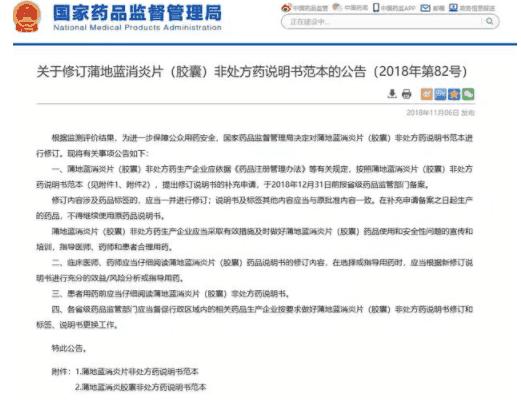Click the National Medical Products Administration subtitle
This screenshot has height=410, width=521.
pyautogui.click(x=137, y=27)
